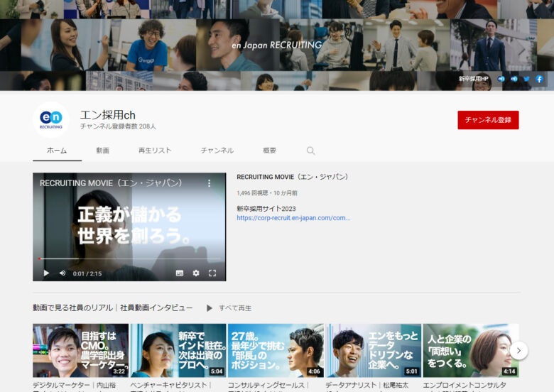This screenshot has width=554, height=392.
Task: Click the データアナリスト video title
Action: (x=367, y=386)
